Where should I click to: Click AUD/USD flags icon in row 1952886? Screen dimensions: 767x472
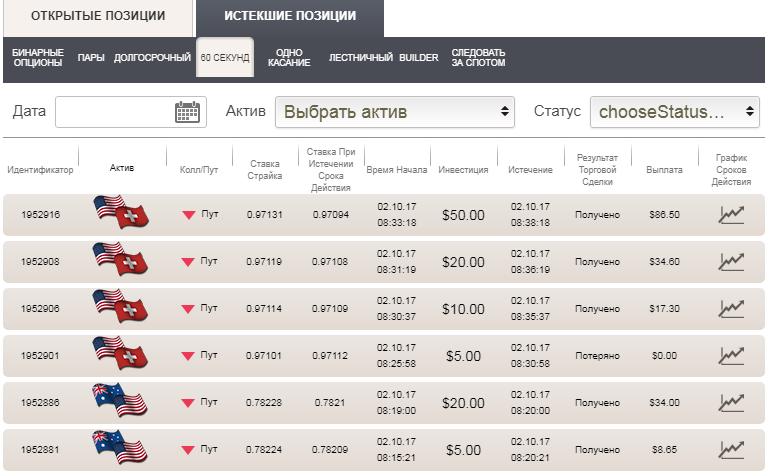(120, 400)
